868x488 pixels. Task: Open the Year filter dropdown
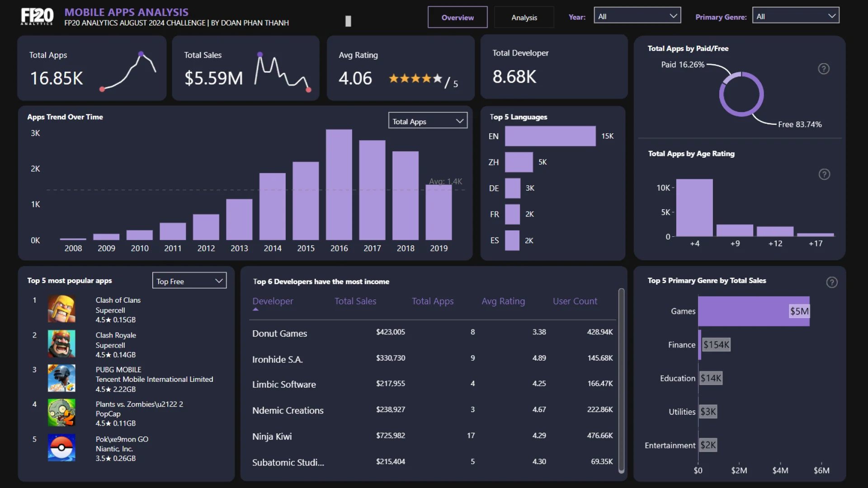[637, 16]
